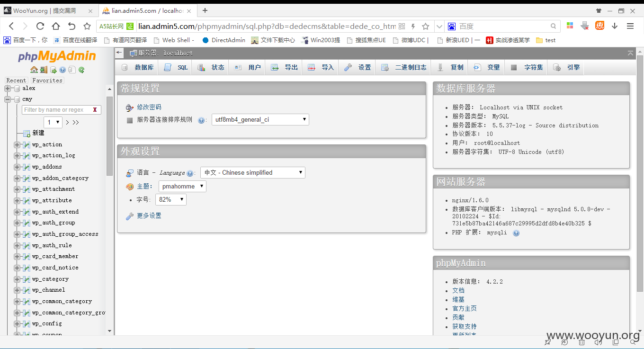Click the undo restore-tab icon
This screenshot has height=349, width=644.
pyautogui.click(x=72, y=27)
